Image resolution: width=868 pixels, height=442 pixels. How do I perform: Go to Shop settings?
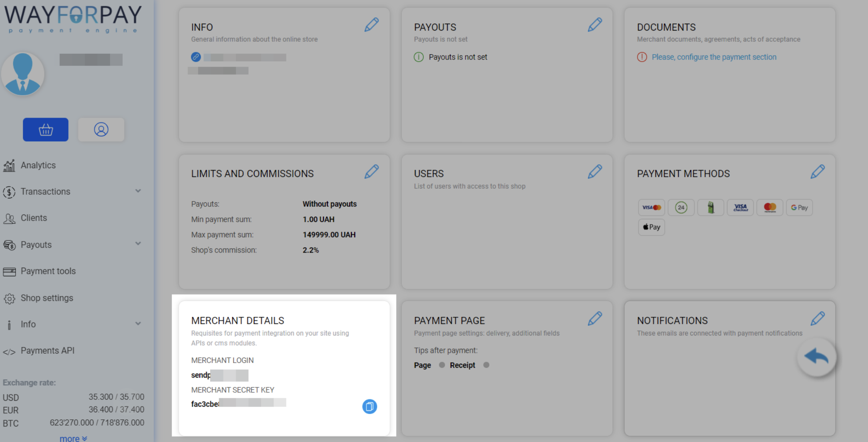47,298
